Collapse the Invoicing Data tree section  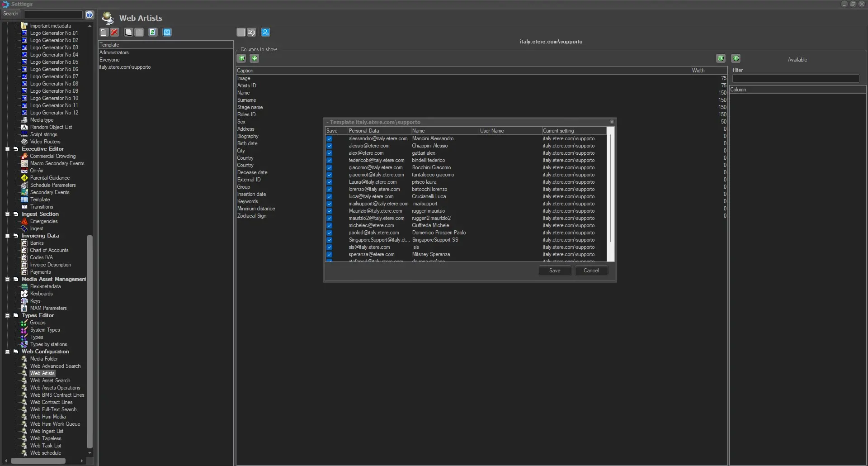tap(7, 236)
